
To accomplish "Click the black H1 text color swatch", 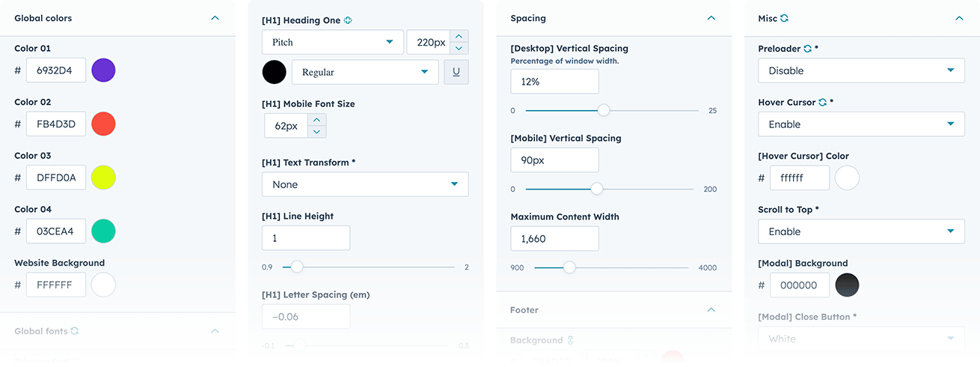I will click(274, 73).
